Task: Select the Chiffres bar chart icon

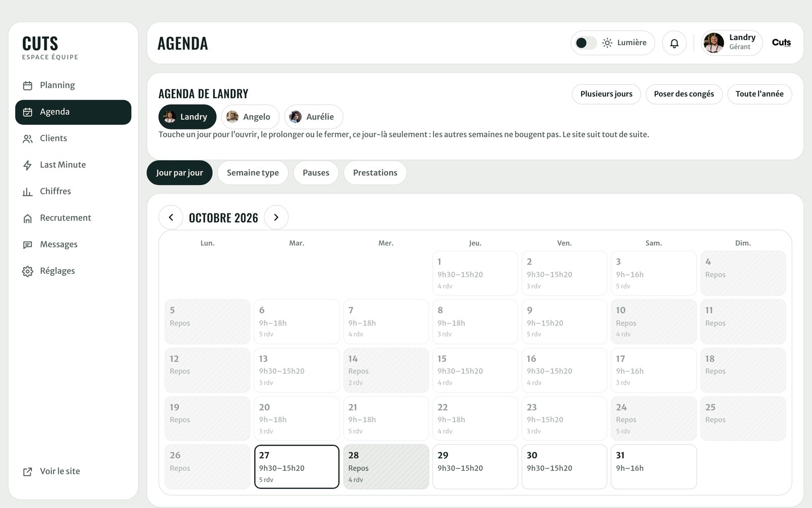Action: pyautogui.click(x=27, y=192)
